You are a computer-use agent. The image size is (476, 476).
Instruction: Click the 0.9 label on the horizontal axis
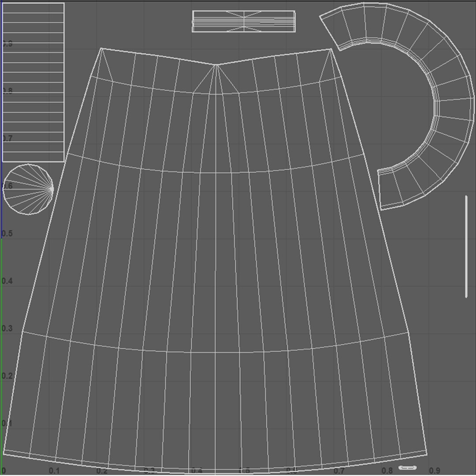tap(435, 471)
